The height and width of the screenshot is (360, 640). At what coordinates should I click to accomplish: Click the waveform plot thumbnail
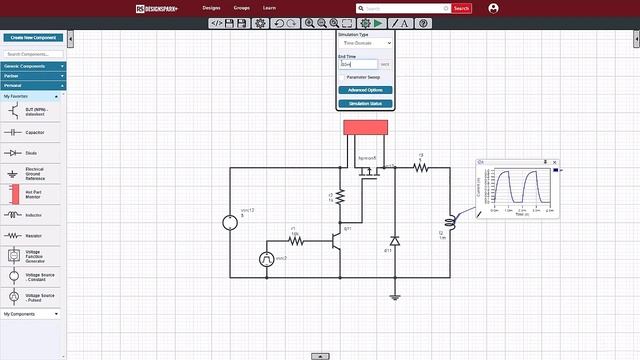522,187
